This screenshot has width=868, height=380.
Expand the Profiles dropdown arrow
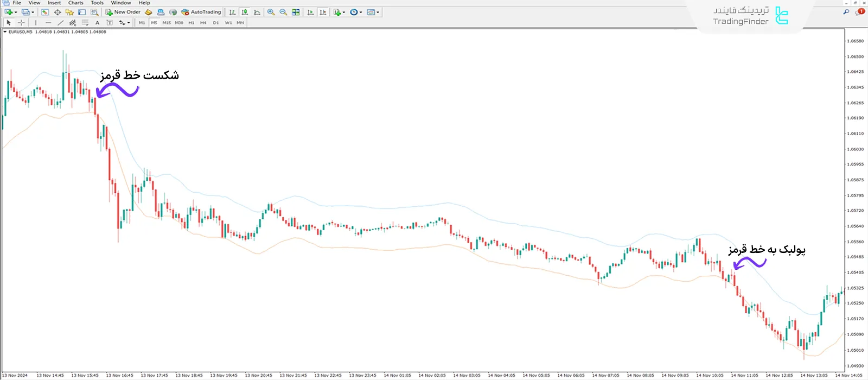(x=33, y=12)
